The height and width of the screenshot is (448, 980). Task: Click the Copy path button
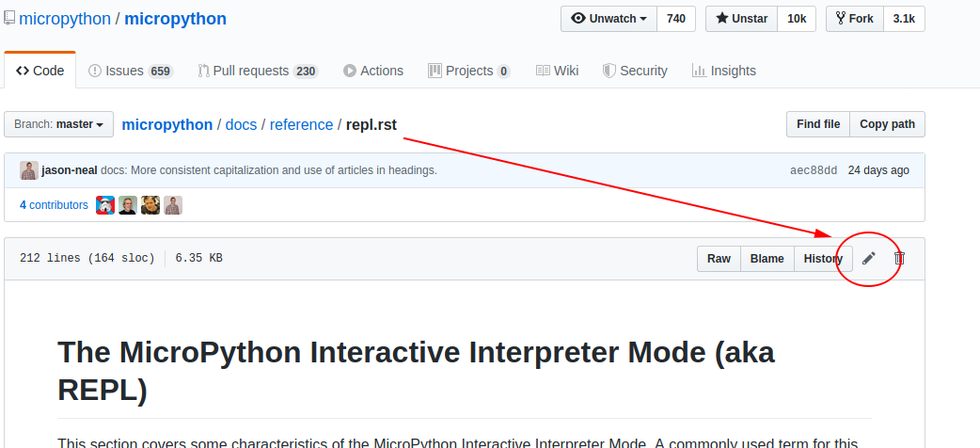(x=887, y=124)
